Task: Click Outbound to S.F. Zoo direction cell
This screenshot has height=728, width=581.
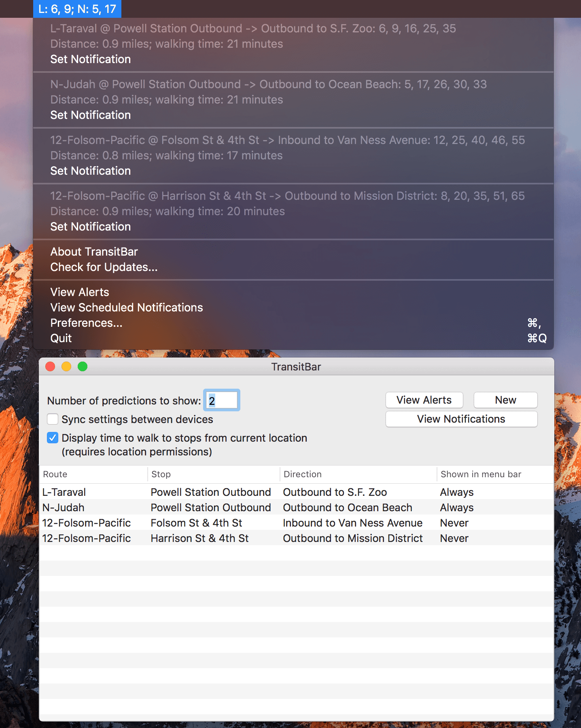Action: 335,492
